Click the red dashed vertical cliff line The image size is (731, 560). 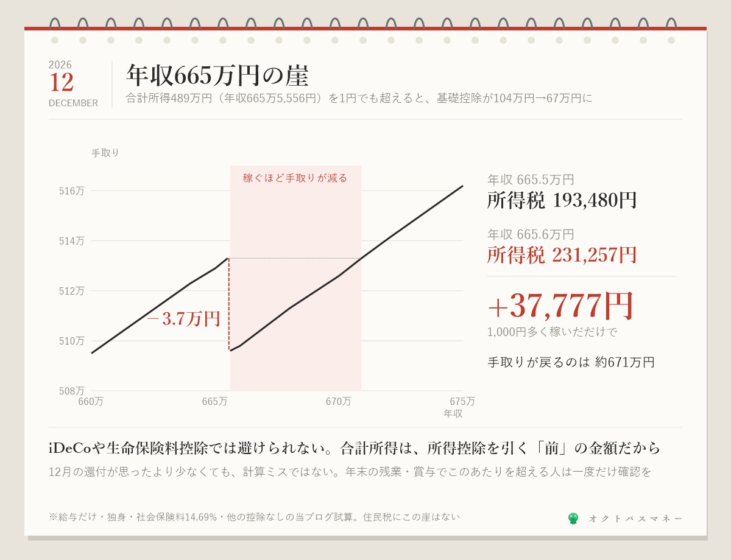point(229,304)
